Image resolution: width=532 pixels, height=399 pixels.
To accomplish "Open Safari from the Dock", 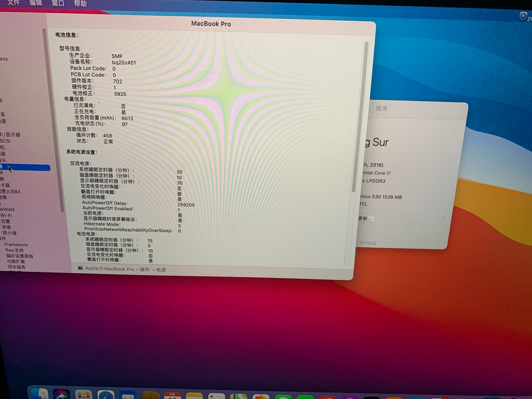I will tap(106, 395).
